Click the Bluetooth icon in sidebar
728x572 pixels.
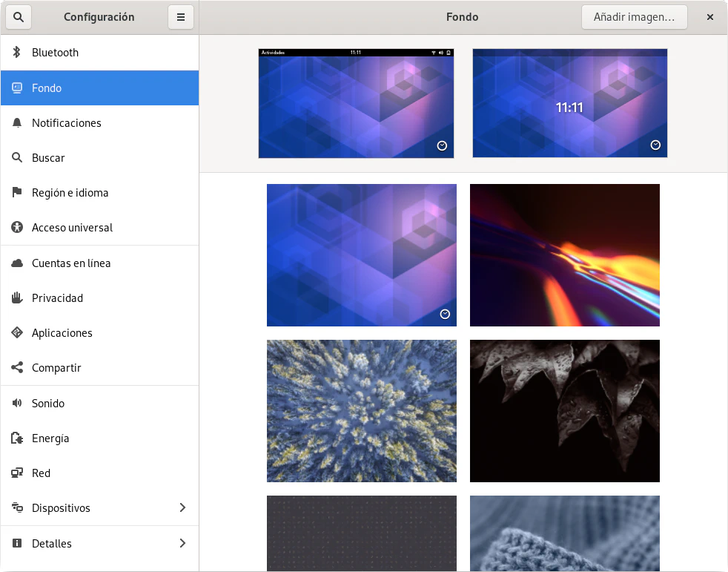[x=17, y=53]
